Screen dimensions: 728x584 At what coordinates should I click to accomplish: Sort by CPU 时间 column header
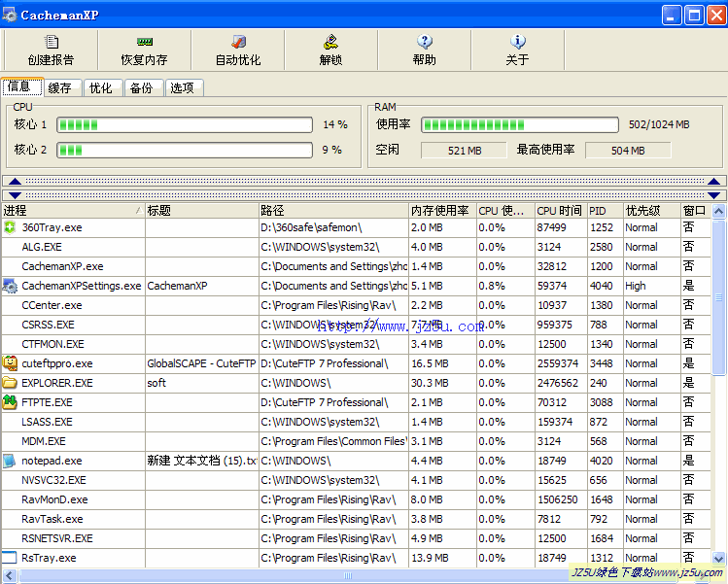pos(561,211)
